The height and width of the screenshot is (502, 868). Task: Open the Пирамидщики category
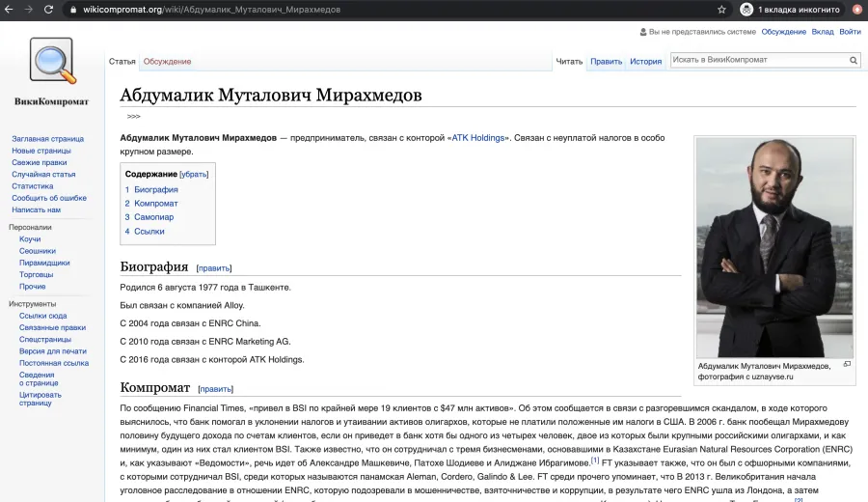point(44,264)
